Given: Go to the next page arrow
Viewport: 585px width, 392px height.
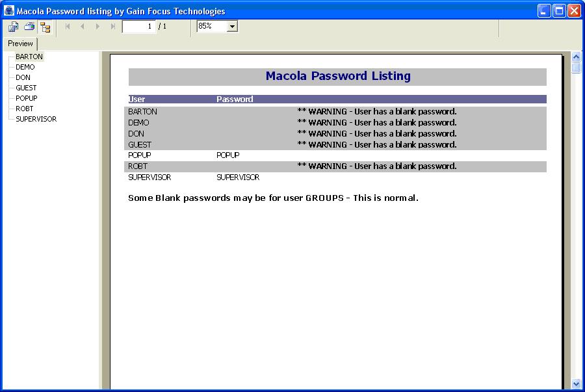Looking at the screenshot, I should coord(97,27).
